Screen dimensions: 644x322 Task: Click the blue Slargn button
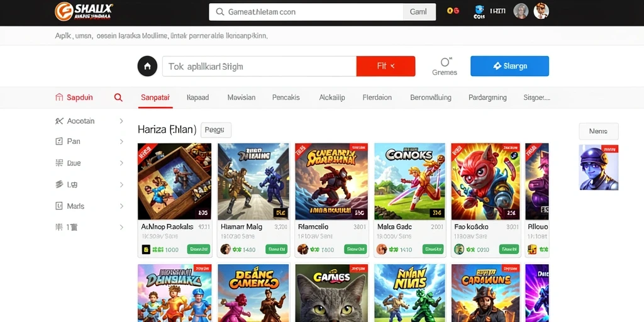pyautogui.click(x=509, y=66)
